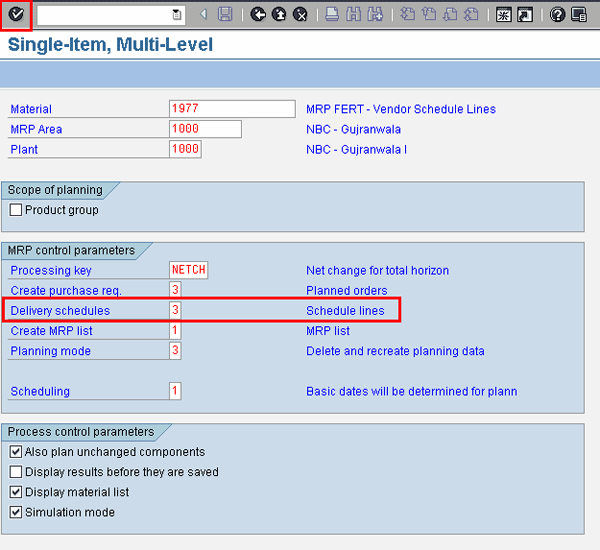Click the Material input field
Viewport: 600px width, 550px height.
tap(232, 109)
